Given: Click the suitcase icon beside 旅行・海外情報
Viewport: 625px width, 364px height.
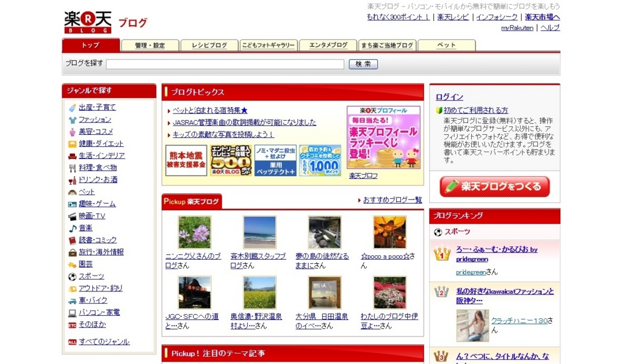Looking at the screenshot, I should point(72,252).
